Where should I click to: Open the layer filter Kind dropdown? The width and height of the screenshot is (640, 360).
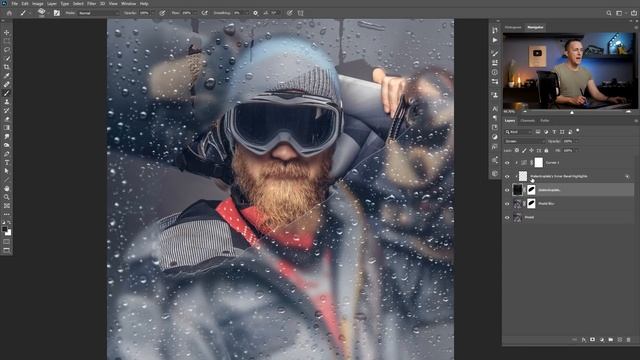point(519,132)
